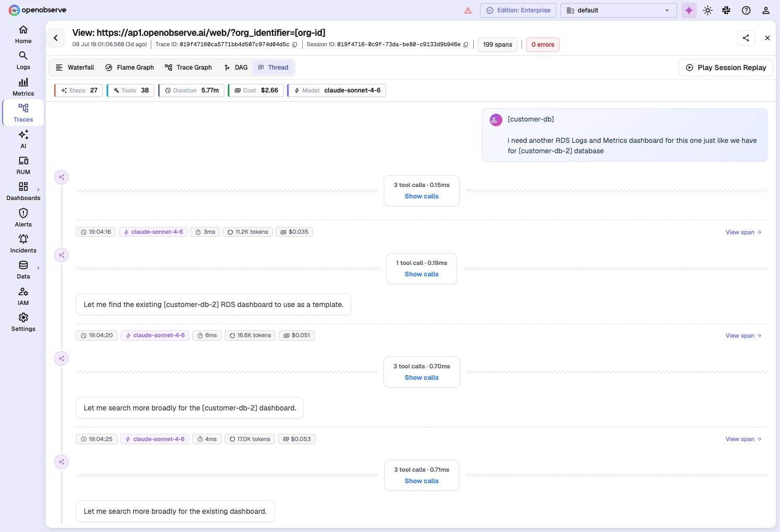Open the help question mark menu
The width and height of the screenshot is (780, 532).
pos(746,10)
